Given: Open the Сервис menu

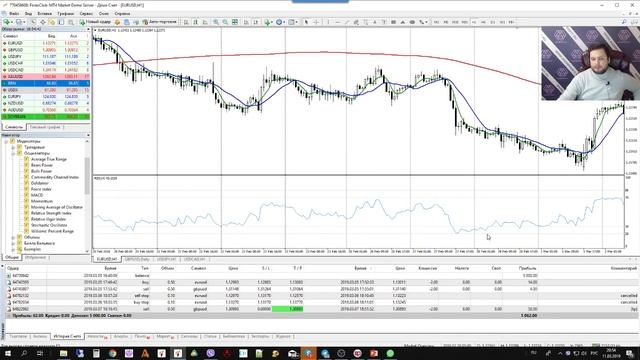Looking at the screenshot, I should tap(86, 13).
